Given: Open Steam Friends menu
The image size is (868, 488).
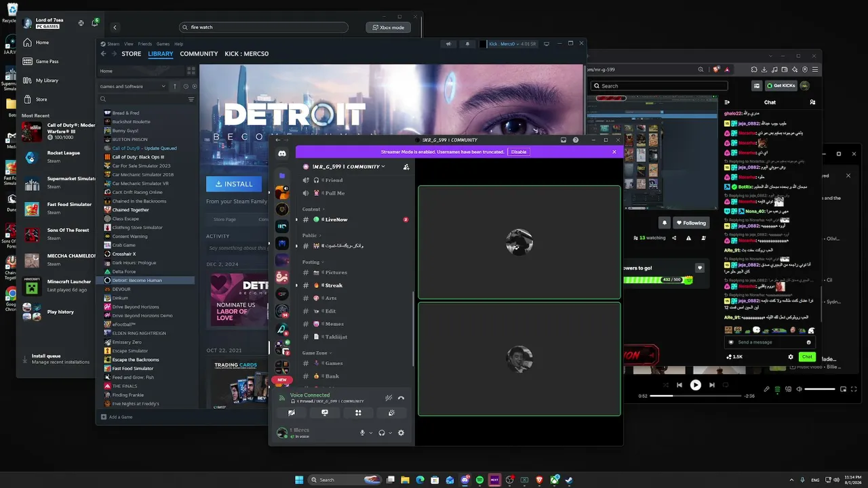Looking at the screenshot, I should point(145,44).
